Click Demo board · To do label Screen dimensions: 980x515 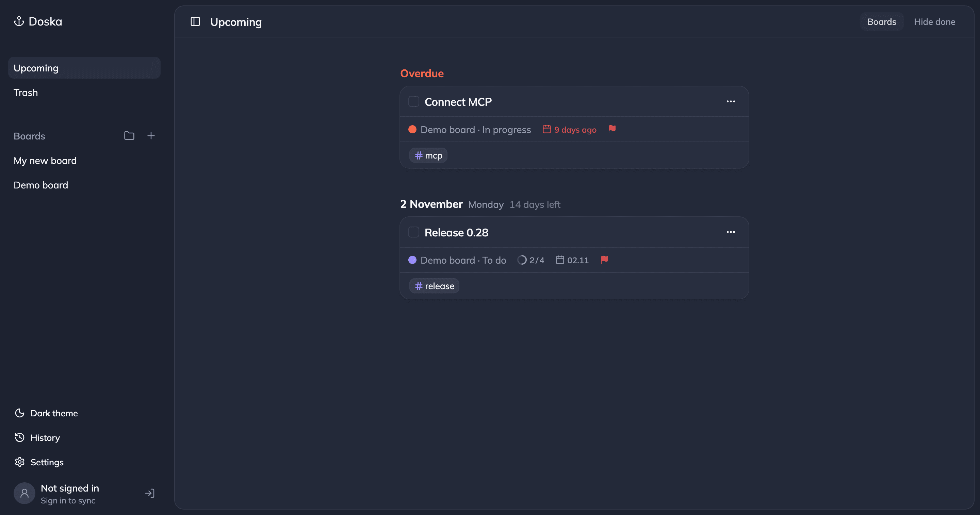463,260
